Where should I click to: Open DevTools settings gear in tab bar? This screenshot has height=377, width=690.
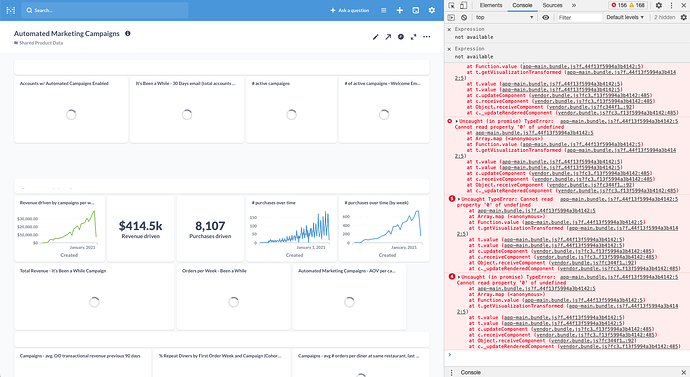point(658,5)
